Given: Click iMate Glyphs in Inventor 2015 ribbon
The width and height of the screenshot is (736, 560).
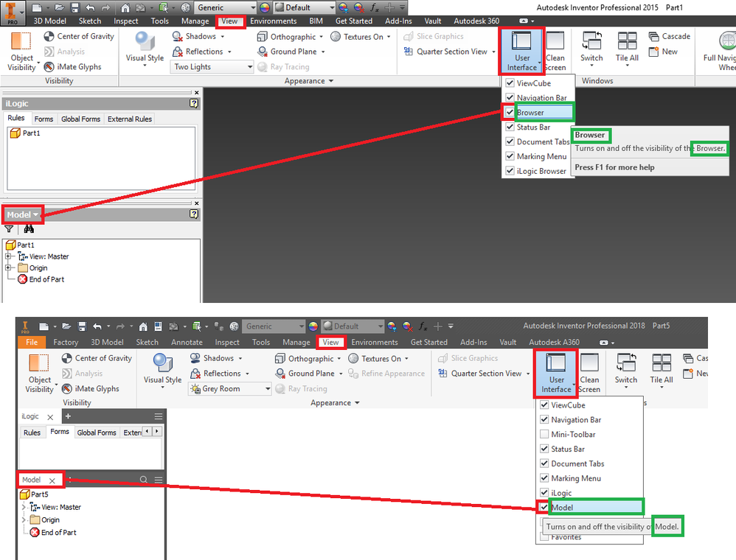Looking at the screenshot, I should tap(73, 66).
